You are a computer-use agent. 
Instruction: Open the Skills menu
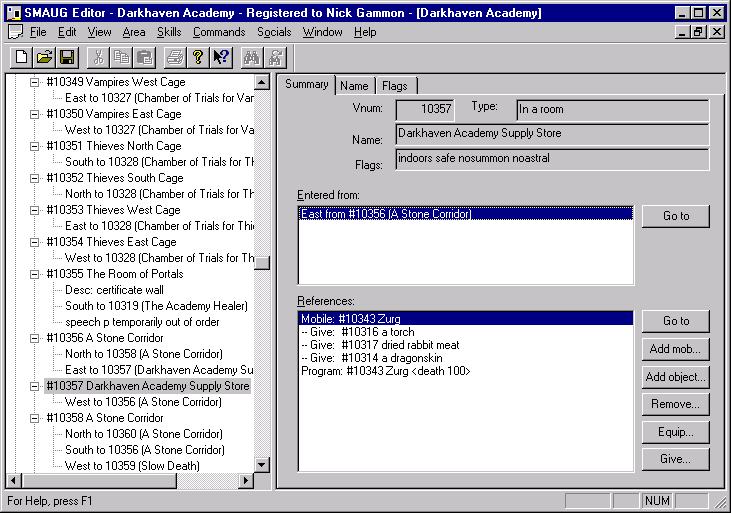pyautogui.click(x=169, y=32)
